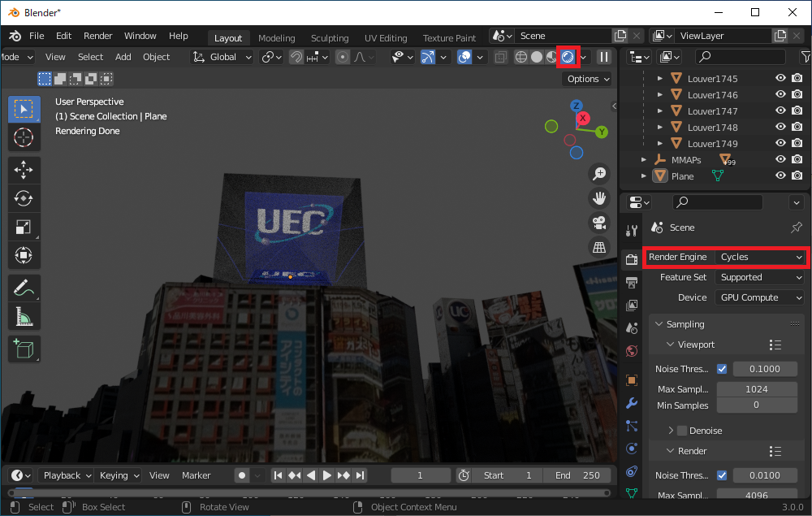
Task: Switch perspective/orthographic grid icon
Action: tap(599, 247)
